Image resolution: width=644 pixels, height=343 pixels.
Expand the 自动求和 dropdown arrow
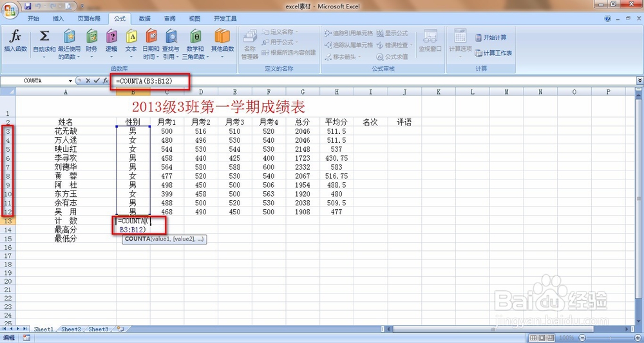44,57
